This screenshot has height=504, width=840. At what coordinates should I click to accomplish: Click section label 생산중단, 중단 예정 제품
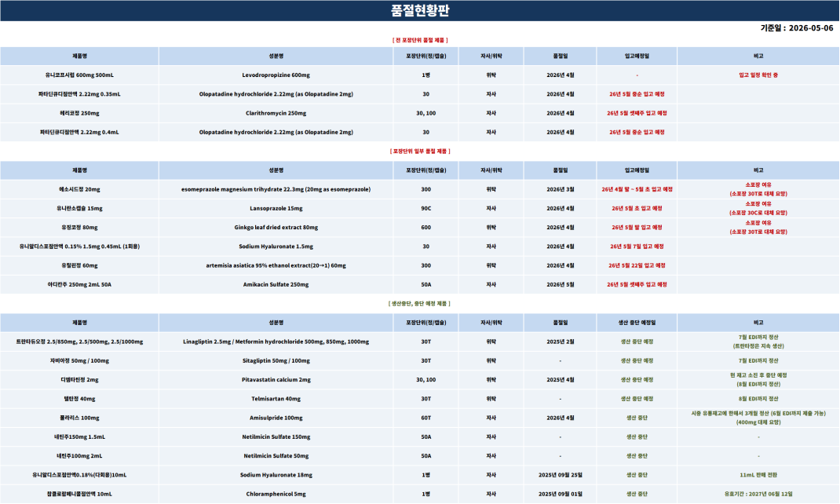click(419, 304)
